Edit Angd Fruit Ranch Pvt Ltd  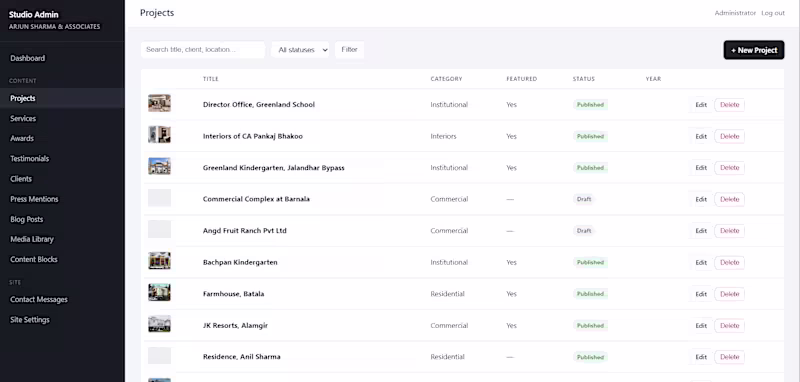click(701, 231)
